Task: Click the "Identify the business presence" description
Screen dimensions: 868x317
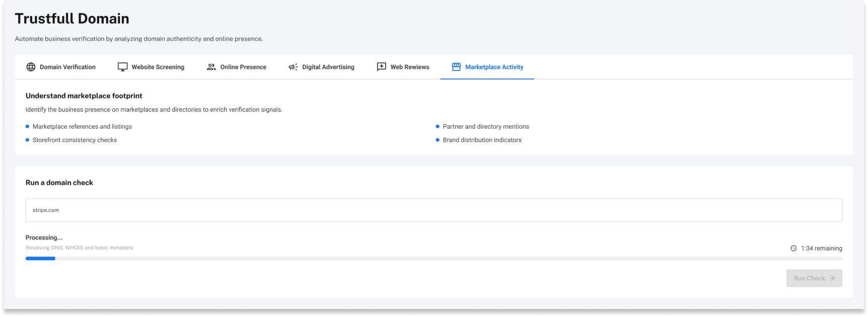Action: [x=154, y=110]
